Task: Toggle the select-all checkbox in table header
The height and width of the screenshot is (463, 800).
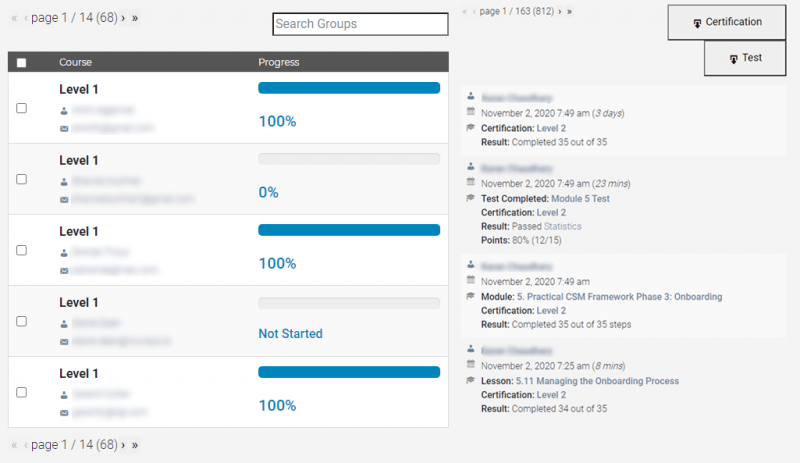Action: click(22, 63)
